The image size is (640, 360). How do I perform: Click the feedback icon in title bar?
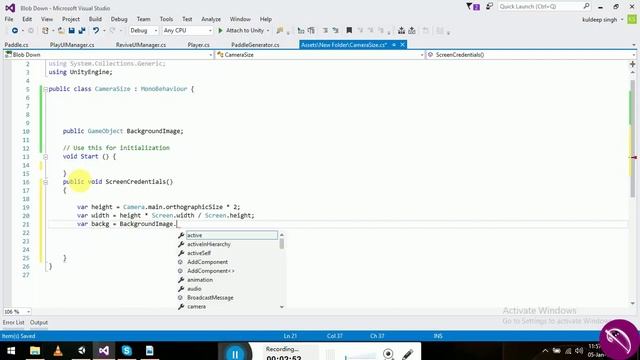pyautogui.click(x=489, y=7)
